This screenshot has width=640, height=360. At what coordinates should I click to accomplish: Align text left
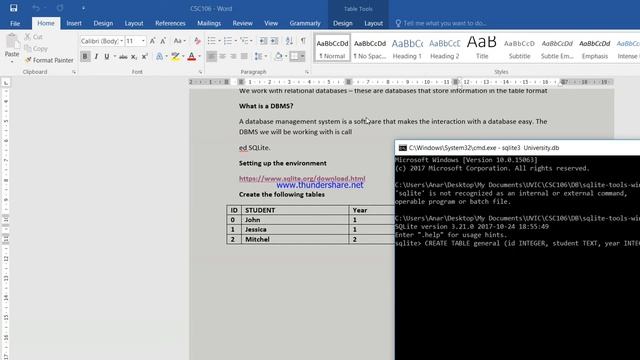[211, 56]
